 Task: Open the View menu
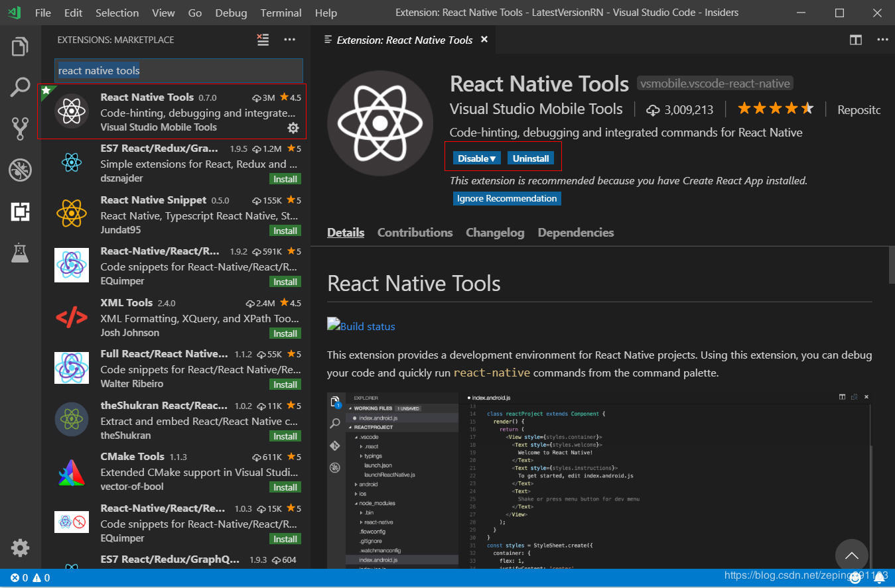pos(163,13)
